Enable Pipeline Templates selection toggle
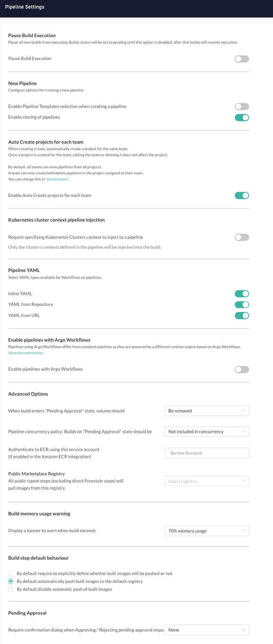This screenshot has width=273, height=644. [242, 106]
